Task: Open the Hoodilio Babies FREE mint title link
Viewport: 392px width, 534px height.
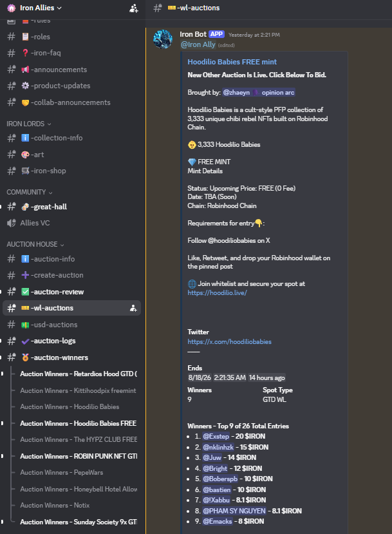Action: pos(232,62)
